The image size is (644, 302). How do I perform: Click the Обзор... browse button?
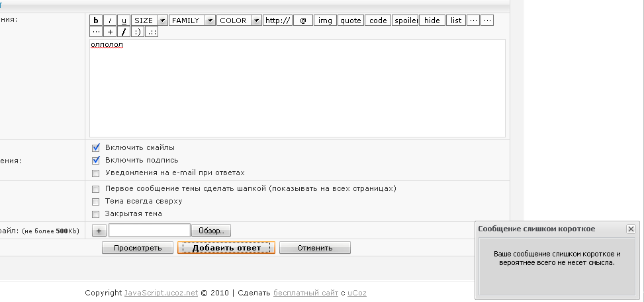point(211,231)
